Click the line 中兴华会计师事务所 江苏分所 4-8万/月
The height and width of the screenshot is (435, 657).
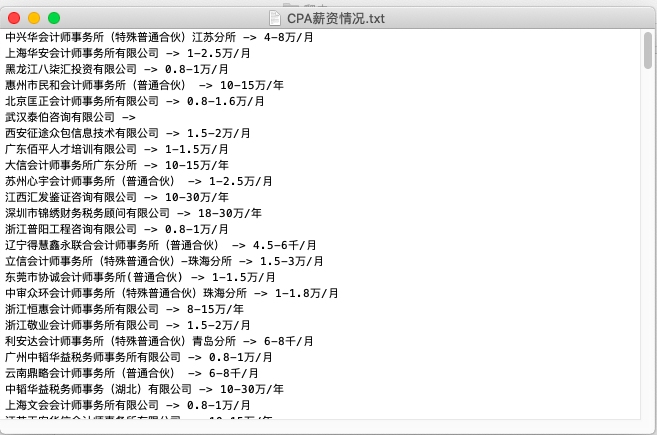(159, 37)
